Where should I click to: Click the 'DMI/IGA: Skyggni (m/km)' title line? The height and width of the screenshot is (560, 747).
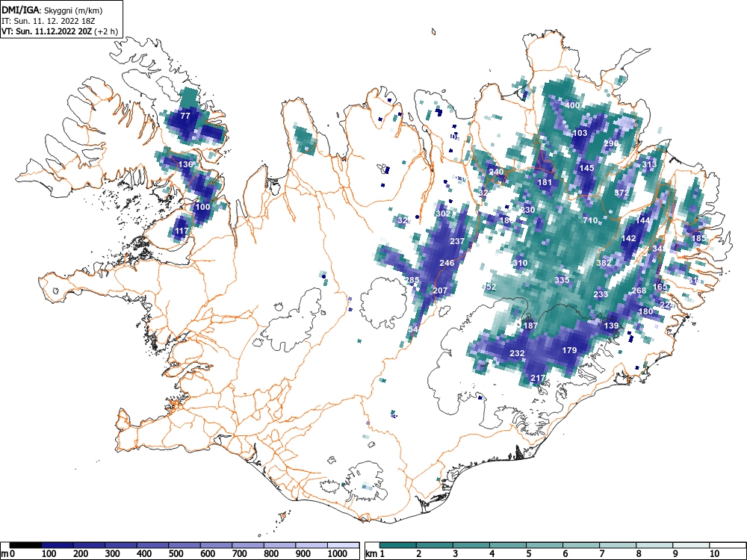point(52,10)
